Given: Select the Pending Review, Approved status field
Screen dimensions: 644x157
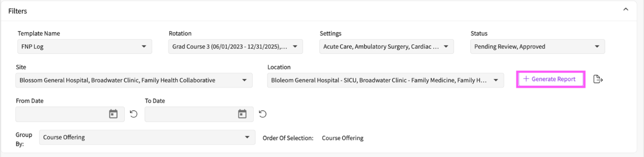Looking at the screenshot, I should click(537, 47).
